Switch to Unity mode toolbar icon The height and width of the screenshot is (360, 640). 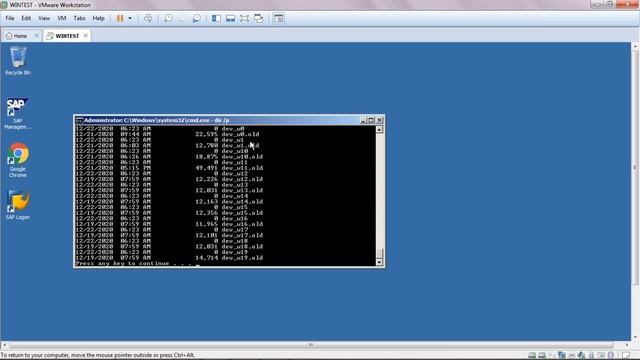(259, 18)
